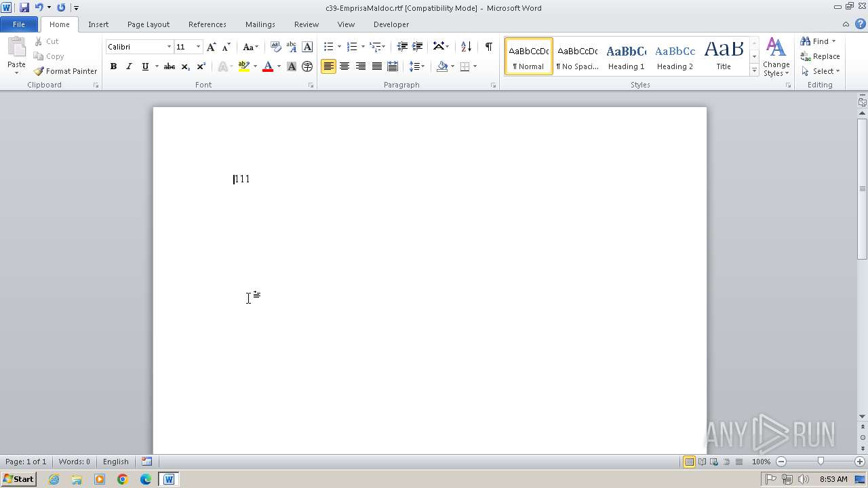
Task: Click the Multilevel list icon
Action: (376, 47)
